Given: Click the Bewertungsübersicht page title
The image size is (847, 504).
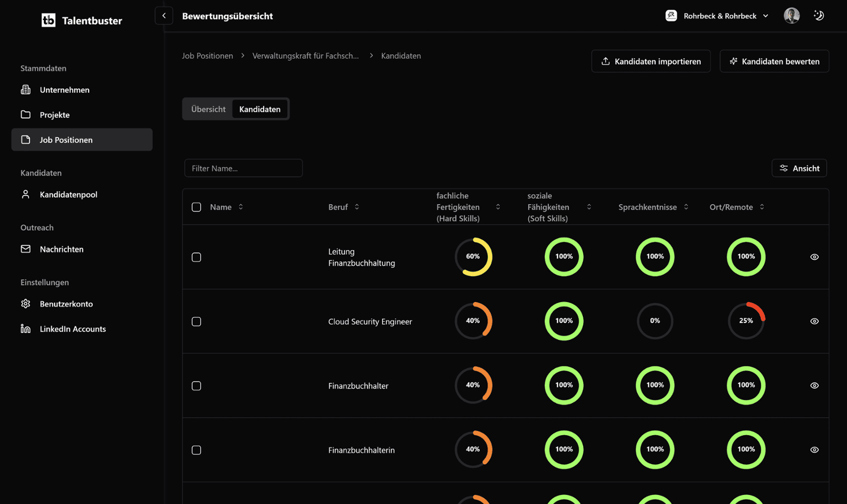Looking at the screenshot, I should 228,16.
